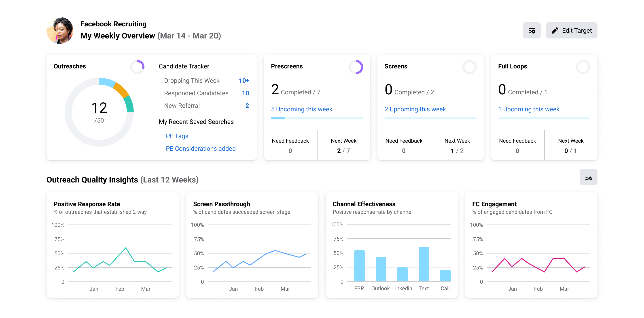This screenshot has width=644, height=318.
Task: Open PE Considerations added saved search
Action: click(x=201, y=148)
